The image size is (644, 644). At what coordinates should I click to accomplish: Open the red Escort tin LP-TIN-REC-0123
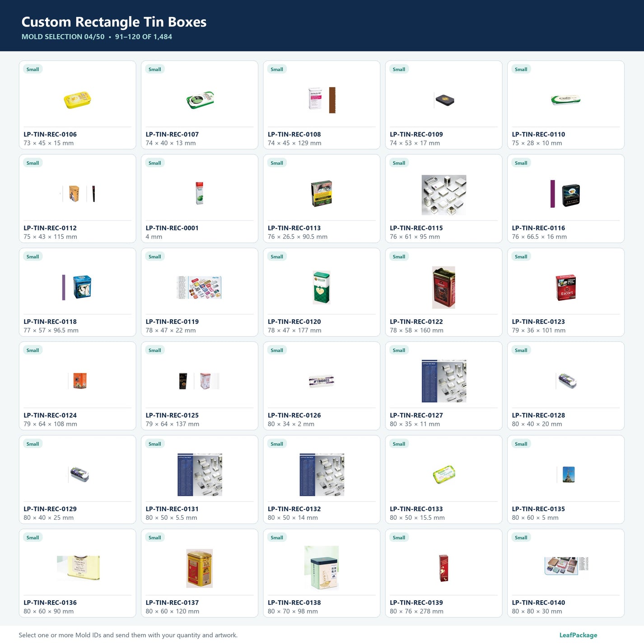click(566, 287)
